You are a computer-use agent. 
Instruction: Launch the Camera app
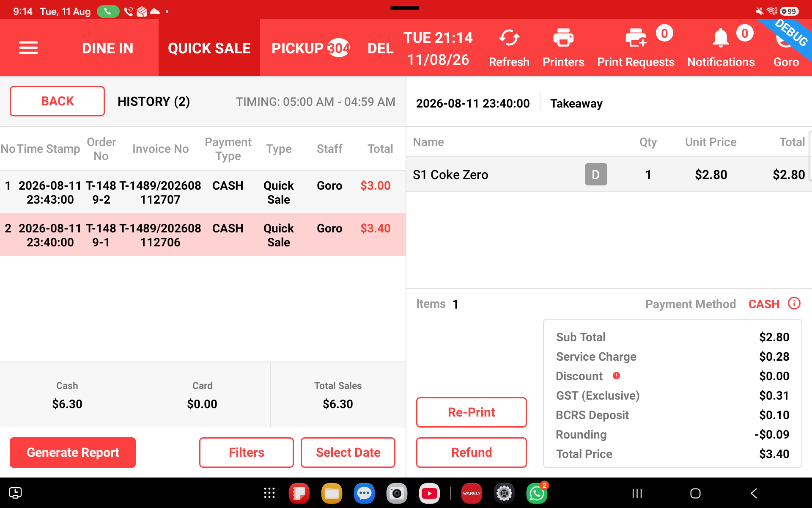tap(397, 493)
